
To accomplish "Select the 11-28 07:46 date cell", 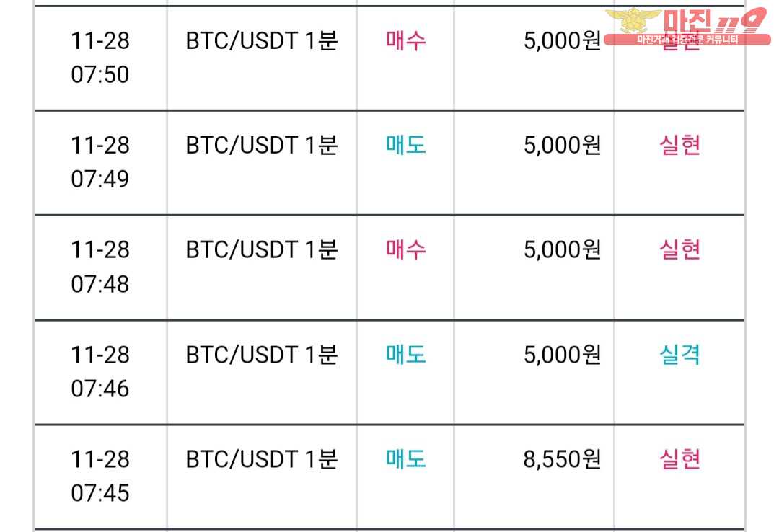I will [x=100, y=372].
